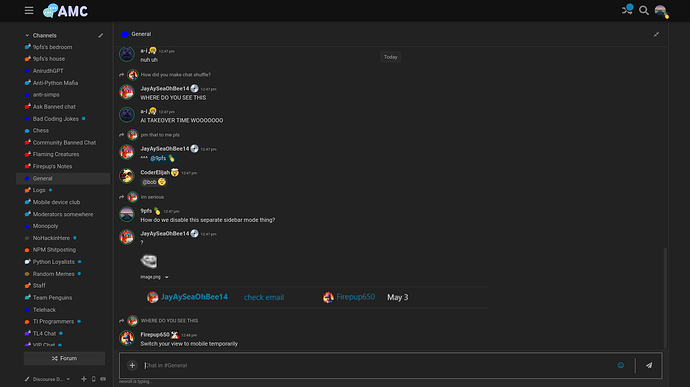Click the paintbrush theme icon
The image size is (690, 387).
click(27, 379)
